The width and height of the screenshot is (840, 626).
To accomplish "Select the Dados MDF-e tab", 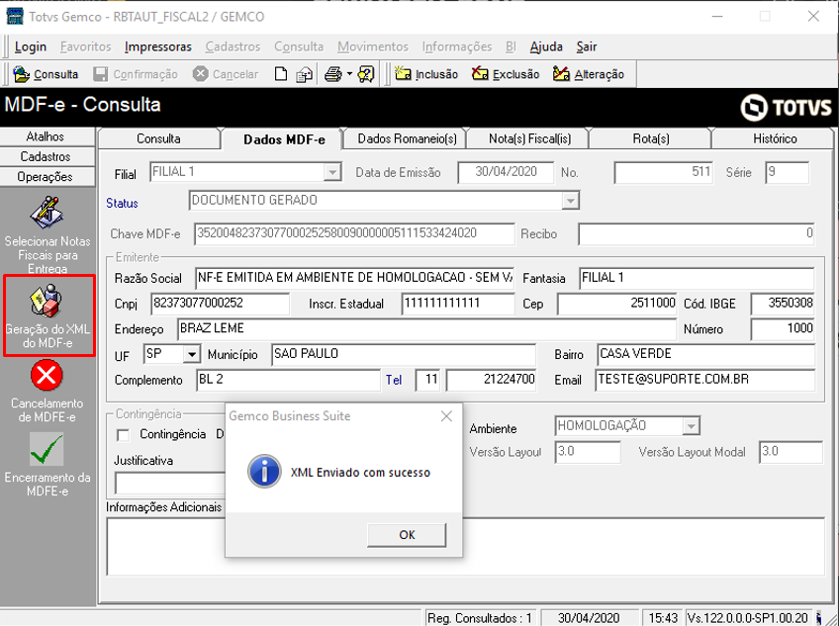I will point(284,139).
